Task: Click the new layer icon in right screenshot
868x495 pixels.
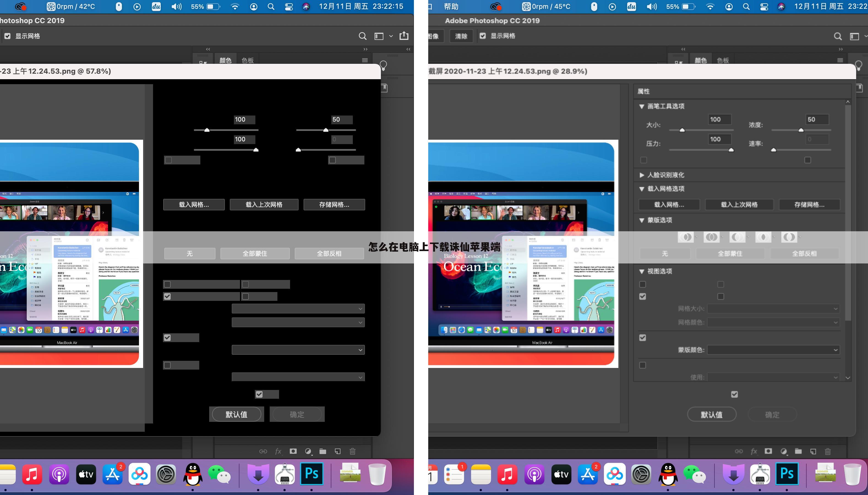Action: pos(813,452)
